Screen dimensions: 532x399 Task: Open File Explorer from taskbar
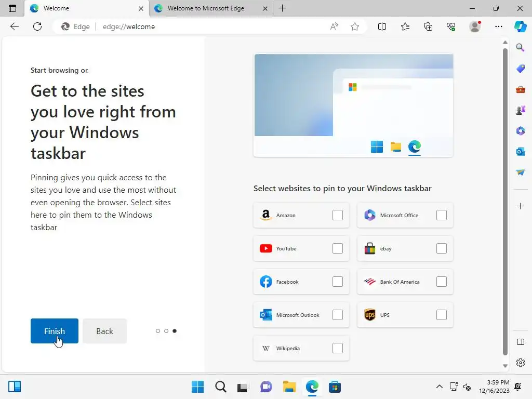click(289, 387)
